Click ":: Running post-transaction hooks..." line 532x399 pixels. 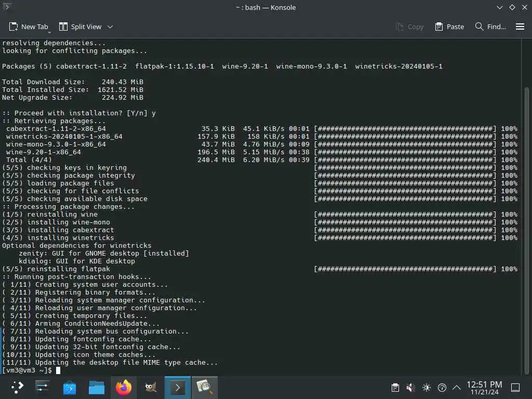pyautogui.click(x=77, y=277)
